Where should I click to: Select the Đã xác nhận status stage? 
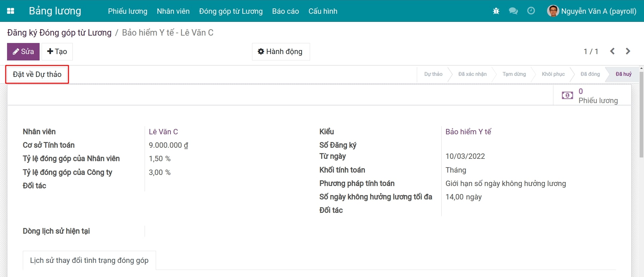(x=472, y=74)
